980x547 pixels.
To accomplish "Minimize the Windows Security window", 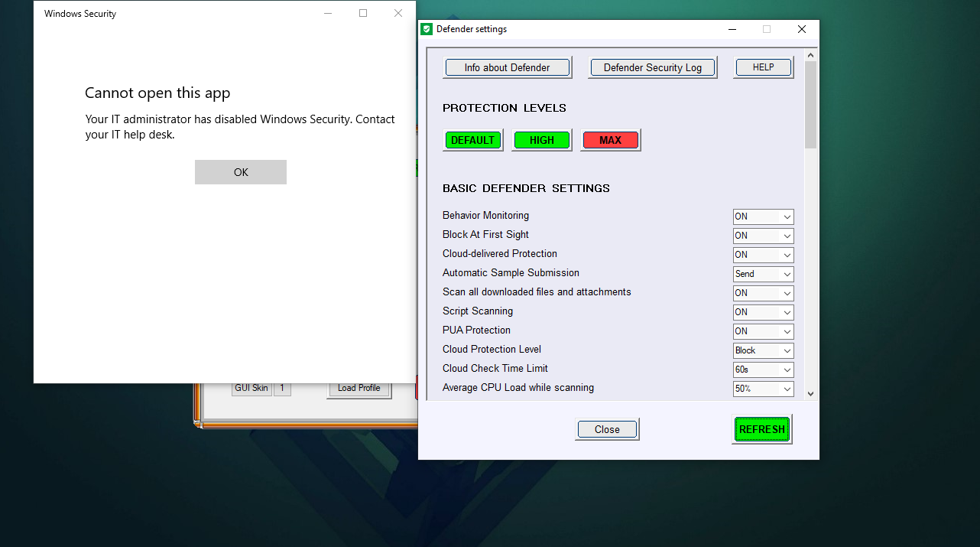I will click(328, 13).
